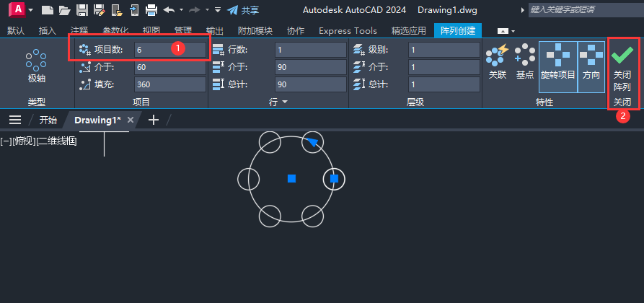The width and height of the screenshot is (644, 303).
Task: Select the 阵列创建 ribbon tab
Action: point(458,30)
